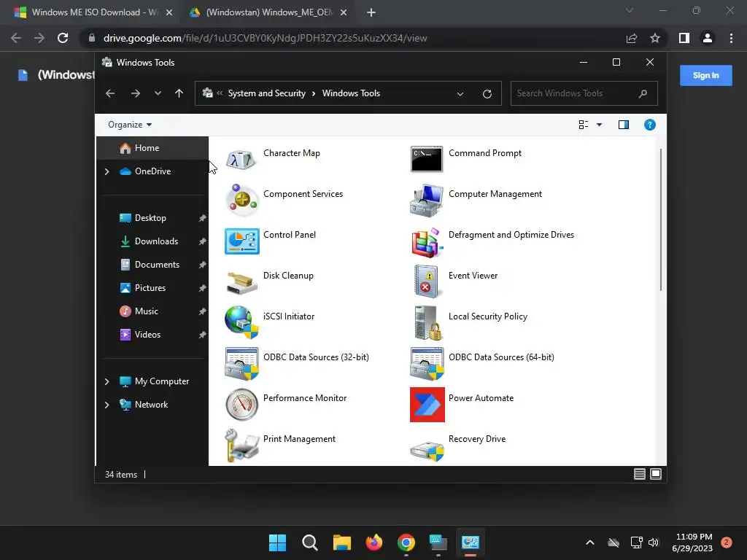Open the taskbar clock and date
Viewport: 747px width, 560px height.
694,542
